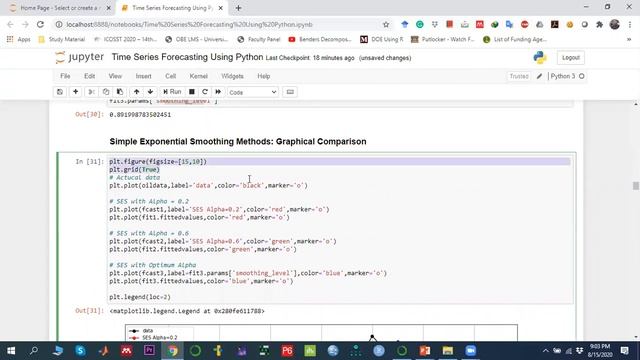
Task: Open the Kernel menu
Action: point(198,76)
